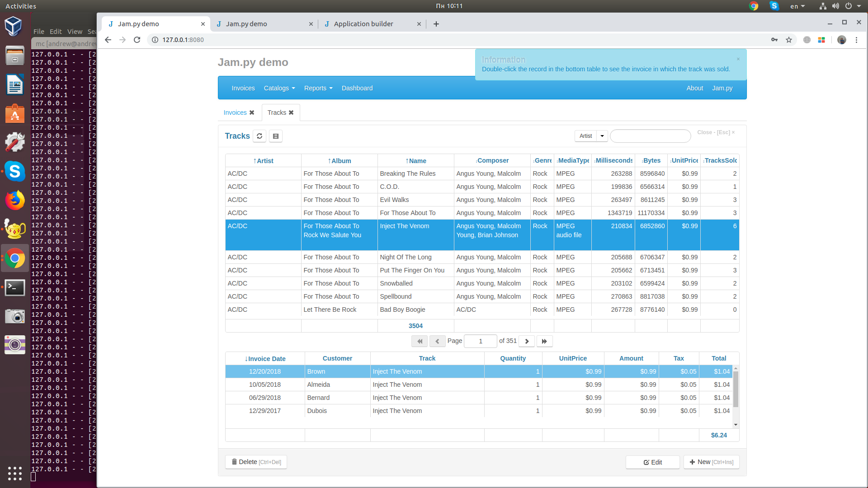Click Artist search field button
The height and width of the screenshot is (488, 868).
[586, 136]
